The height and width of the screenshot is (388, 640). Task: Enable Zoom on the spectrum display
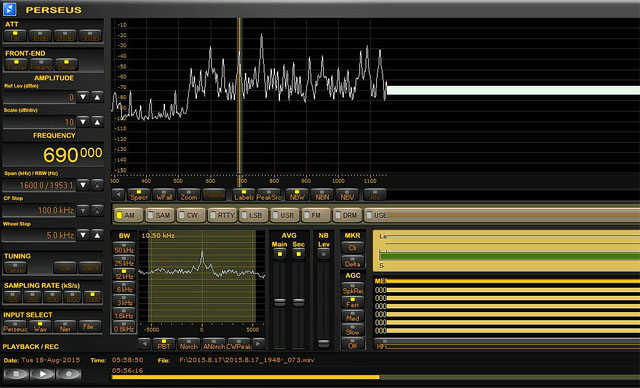click(x=189, y=195)
